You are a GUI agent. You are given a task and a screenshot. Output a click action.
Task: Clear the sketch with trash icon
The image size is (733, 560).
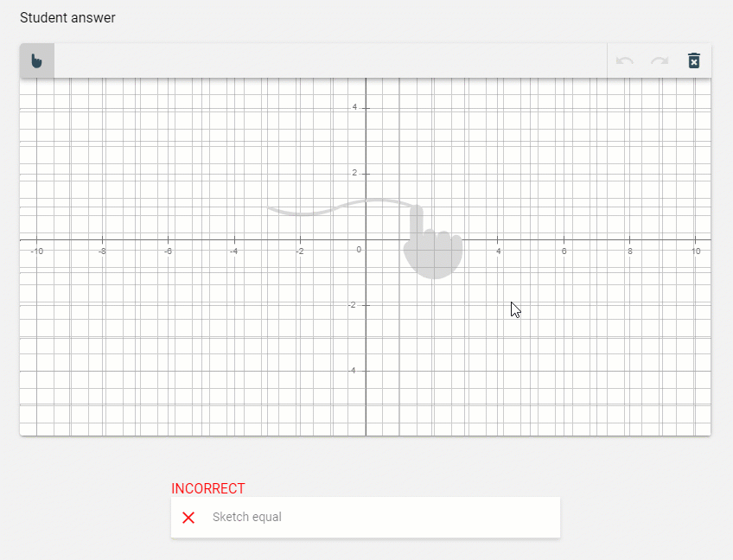(x=694, y=60)
